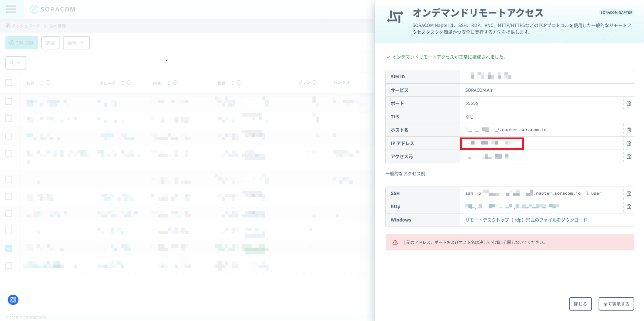Go to SIM 管理 breadcrumb entry

tap(58, 26)
